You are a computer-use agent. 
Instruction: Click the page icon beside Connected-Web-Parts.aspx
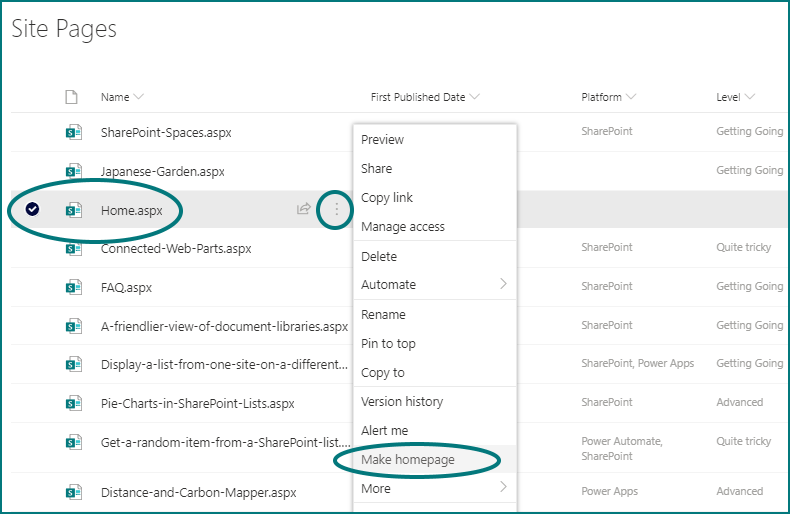click(x=72, y=248)
